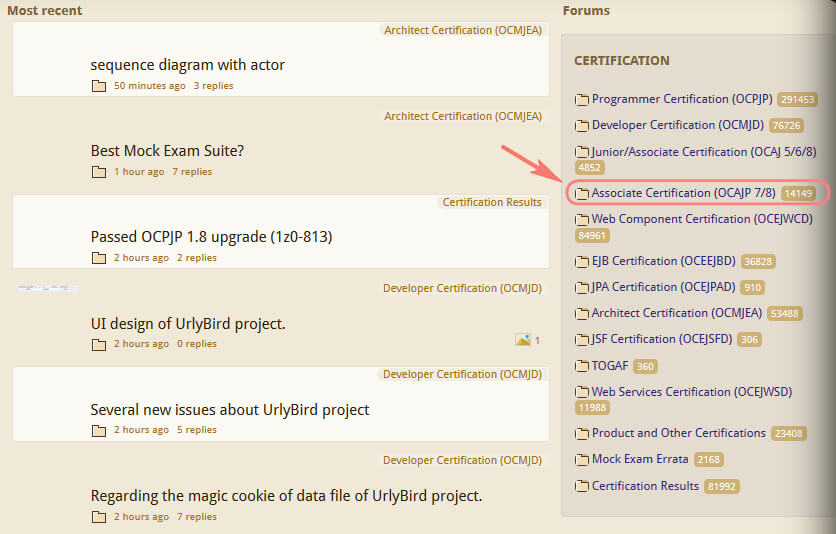Click folder icon beside Web Services Certification
The height and width of the screenshot is (534, 836).
(x=582, y=392)
